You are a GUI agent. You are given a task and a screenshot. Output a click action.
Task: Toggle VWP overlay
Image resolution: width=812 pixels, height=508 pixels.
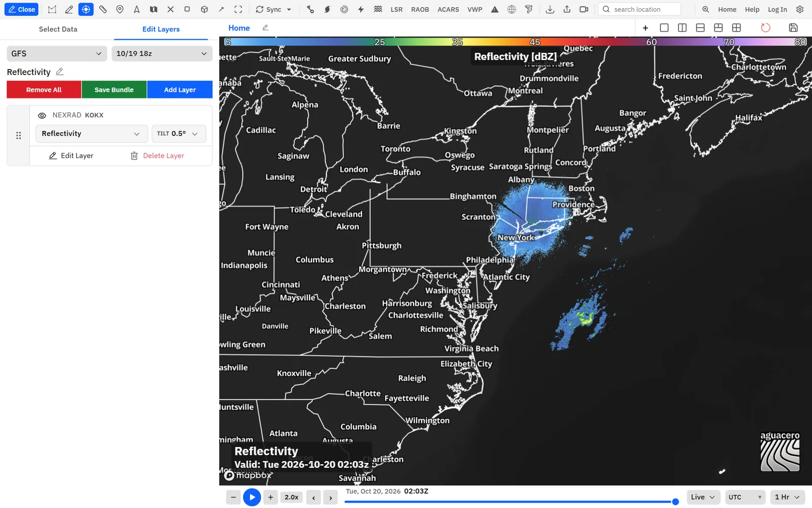475,9
